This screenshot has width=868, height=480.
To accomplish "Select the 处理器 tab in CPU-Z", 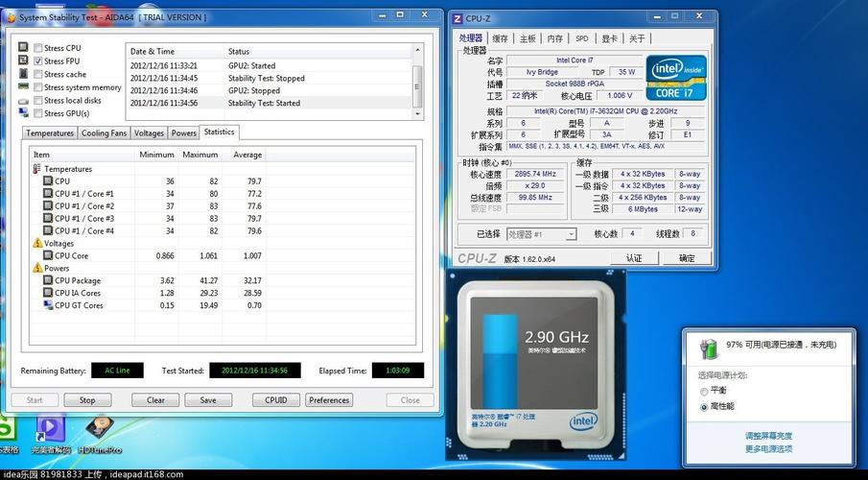I will [471, 37].
